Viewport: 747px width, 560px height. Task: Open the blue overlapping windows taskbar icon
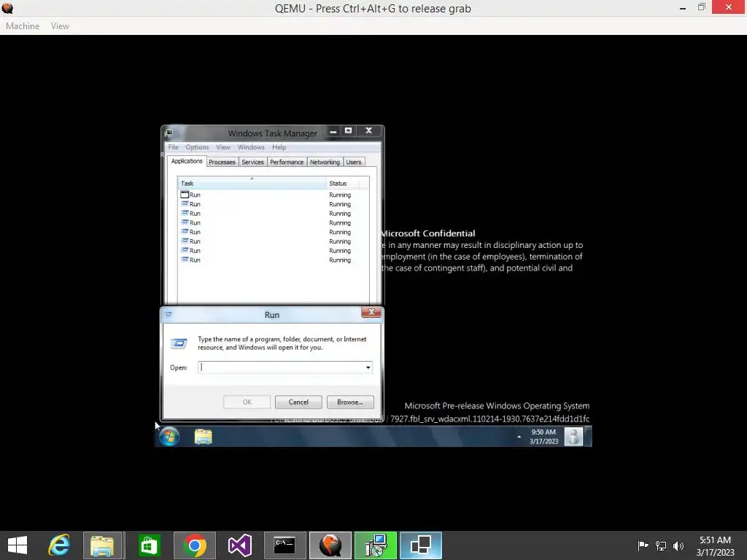[421, 545]
